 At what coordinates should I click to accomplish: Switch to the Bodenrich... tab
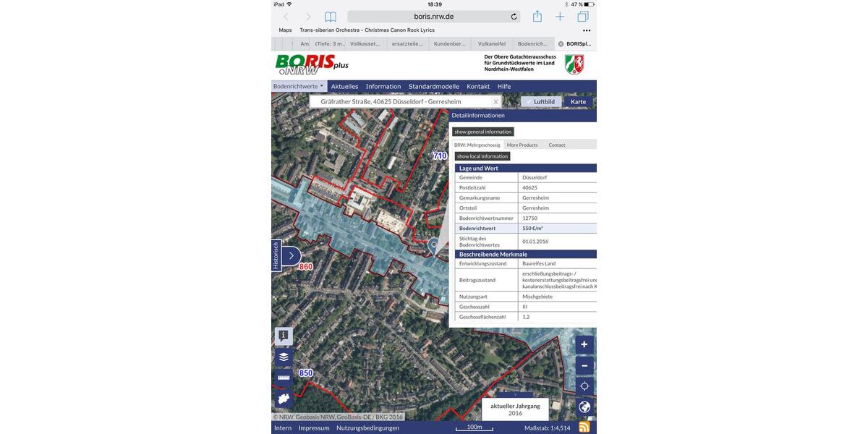(x=533, y=44)
